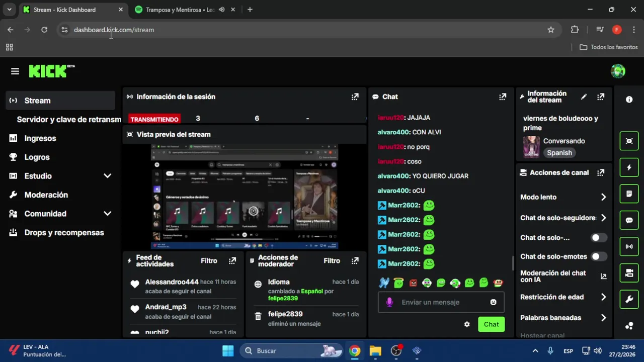
Task: Click the stream preview thumbnail
Action: (x=245, y=197)
